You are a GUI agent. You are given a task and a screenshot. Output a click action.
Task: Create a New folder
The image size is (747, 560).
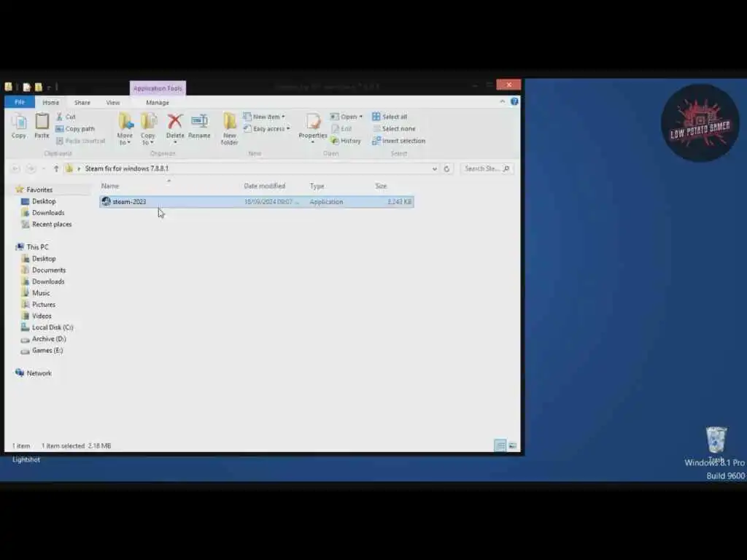click(229, 128)
